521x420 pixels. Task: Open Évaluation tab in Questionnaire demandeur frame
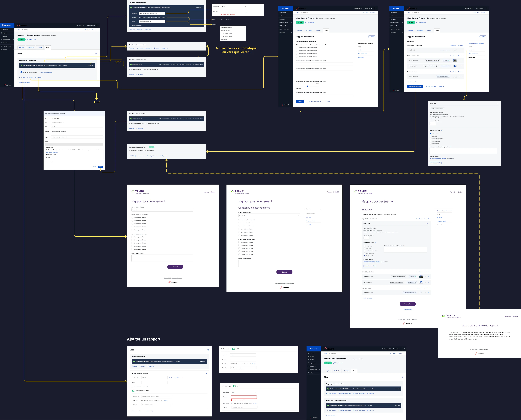[x=31, y=47]
